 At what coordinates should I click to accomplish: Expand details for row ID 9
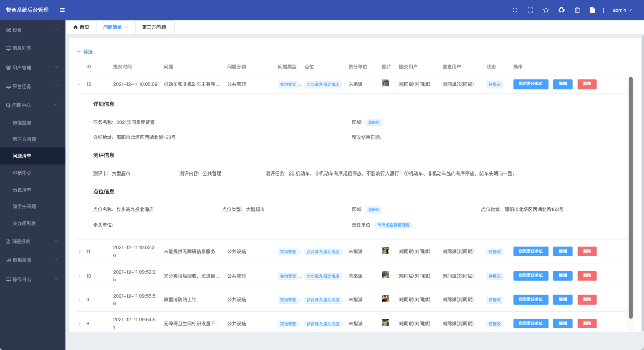pyautogui.click(x=79, y=300)
